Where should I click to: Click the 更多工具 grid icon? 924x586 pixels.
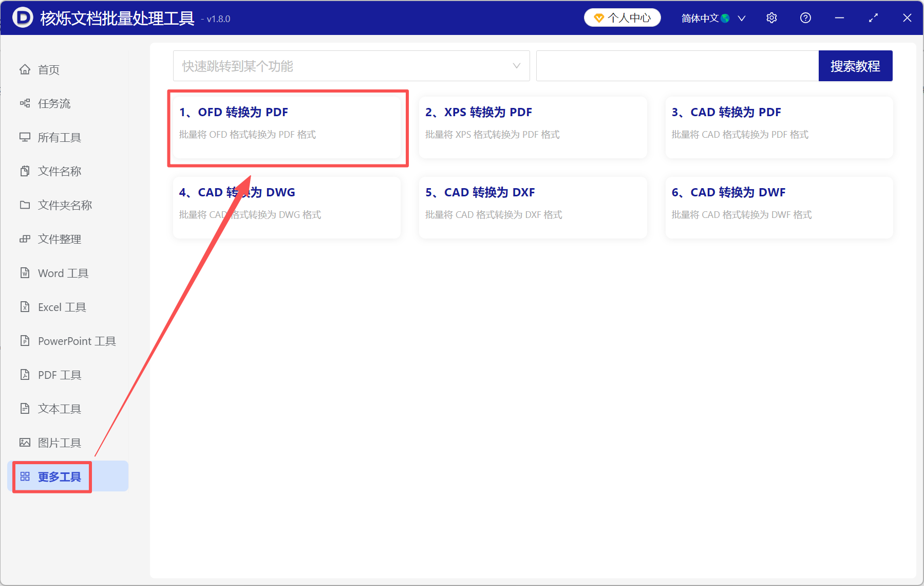click(25, 477)
